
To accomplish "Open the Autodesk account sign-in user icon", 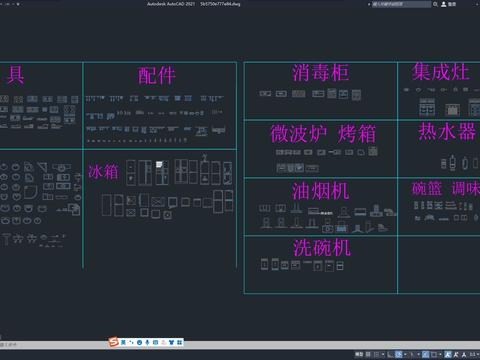I will point(444,4).
